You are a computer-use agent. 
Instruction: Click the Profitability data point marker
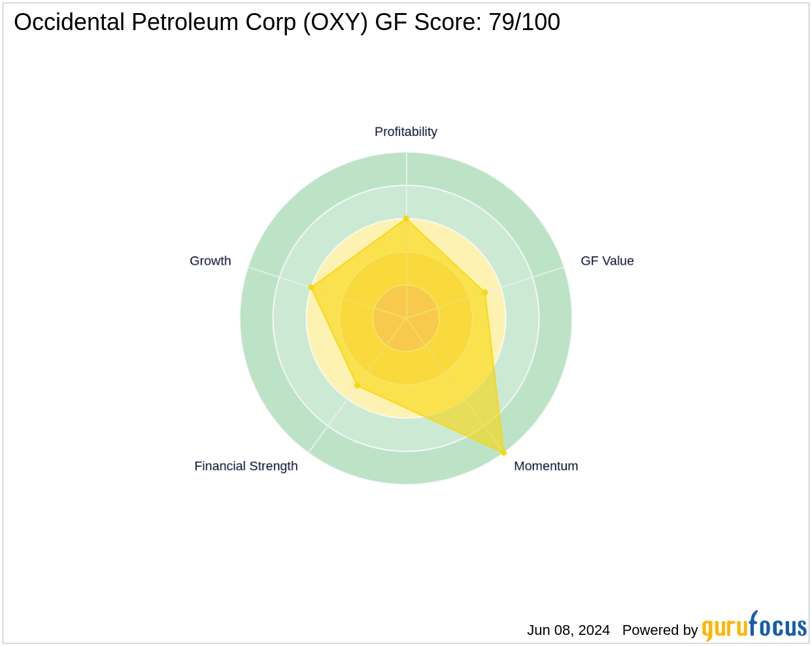406,218
